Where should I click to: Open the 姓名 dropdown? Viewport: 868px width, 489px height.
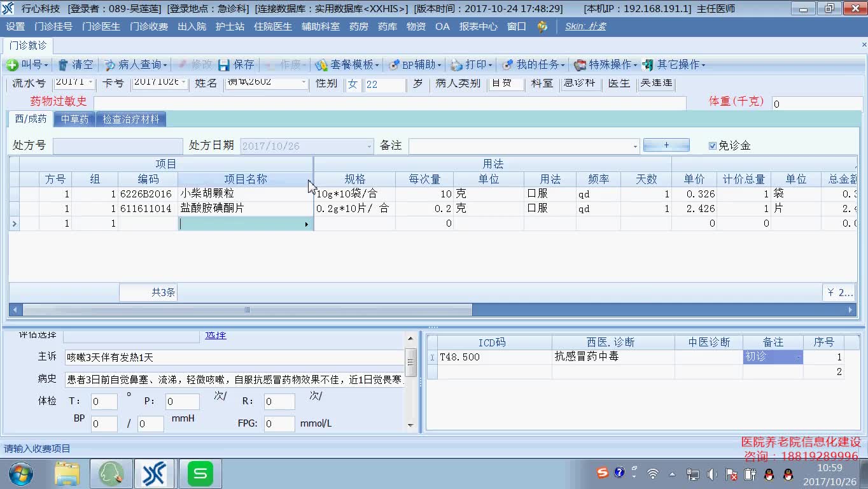pos(304,82)
